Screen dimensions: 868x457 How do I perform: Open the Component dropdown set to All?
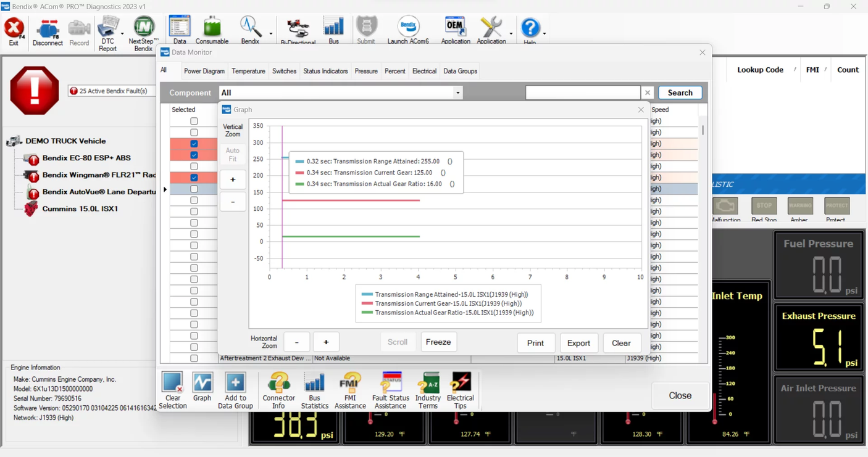(457, 93)
